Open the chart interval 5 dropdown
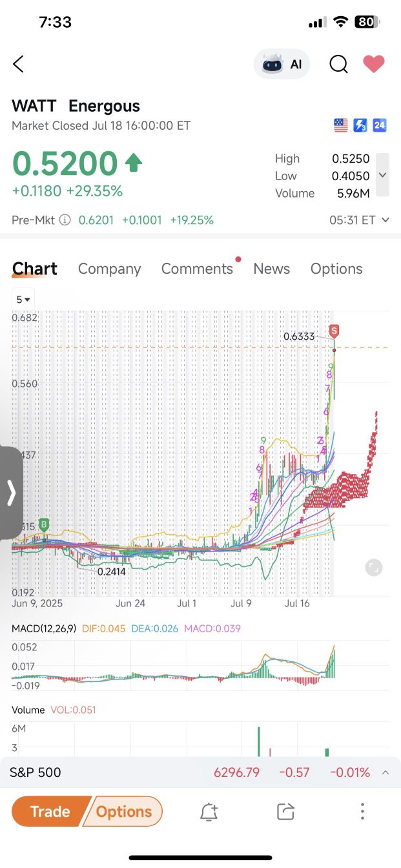The image size is (401, 868). click(23, 300)
